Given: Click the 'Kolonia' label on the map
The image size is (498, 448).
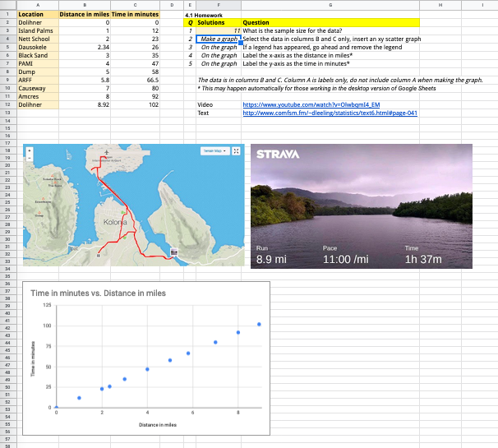Looking at the screenshot, I should click(115, 222).
